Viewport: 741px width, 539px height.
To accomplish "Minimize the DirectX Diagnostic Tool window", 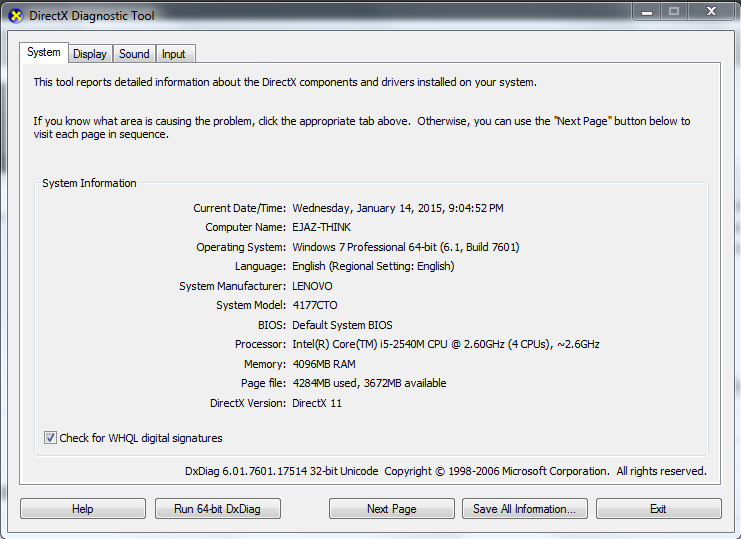I will click(x=647, y=12).
